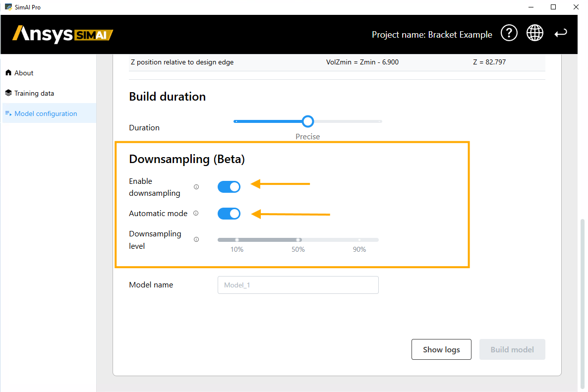The image size is (588, 392).
Task: Click info icon next to Automatic mode
Action: click(x=196, y=213)
